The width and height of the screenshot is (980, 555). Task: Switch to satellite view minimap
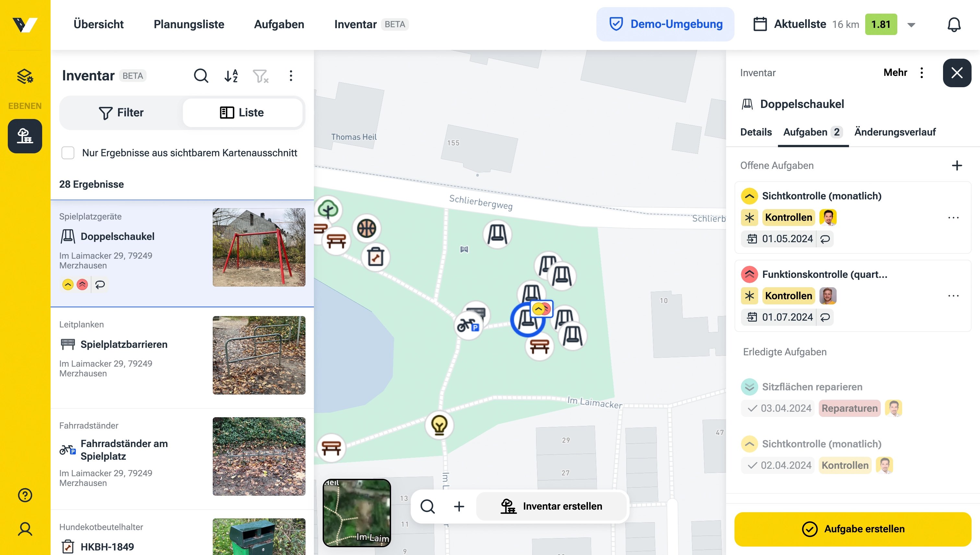click(356, 513)
